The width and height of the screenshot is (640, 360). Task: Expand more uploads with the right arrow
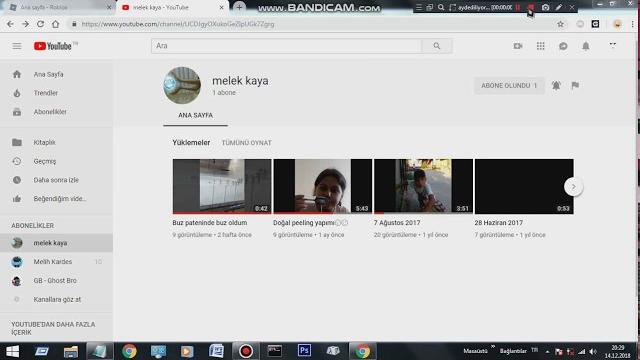[573, 187]
